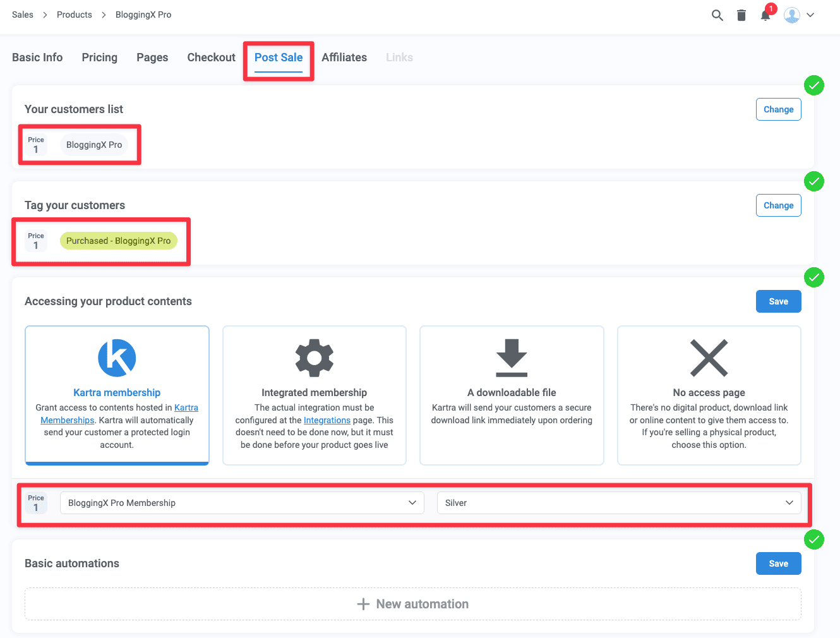840x638 pixels.
Task: Click the user profile avatar
Action: tap(791, 15)
